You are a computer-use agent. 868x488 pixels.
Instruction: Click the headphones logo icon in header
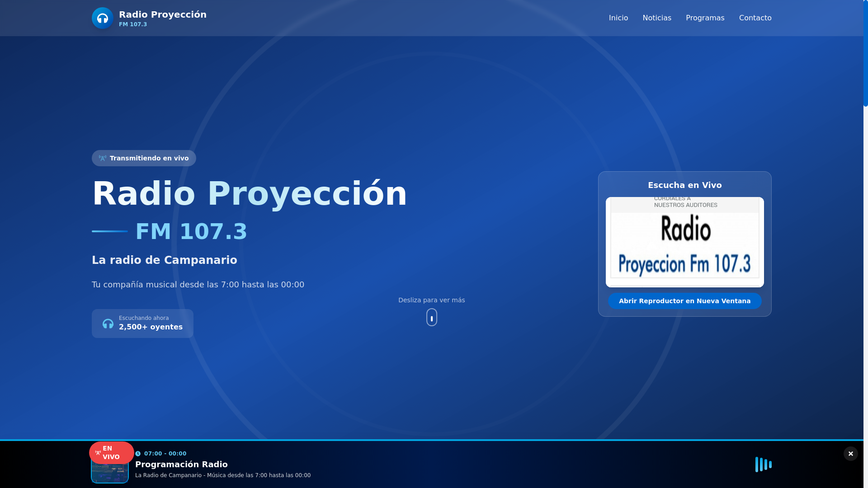click(103, 18)
